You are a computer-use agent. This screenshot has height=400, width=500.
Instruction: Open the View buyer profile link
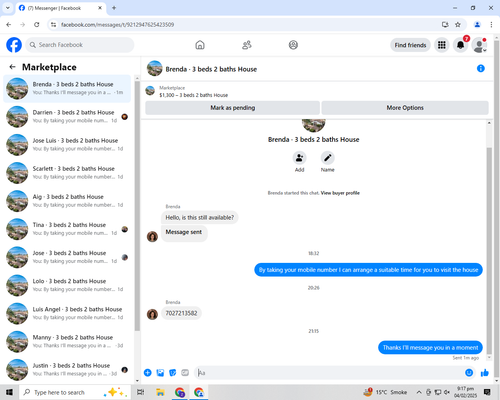tap(340, 193)
